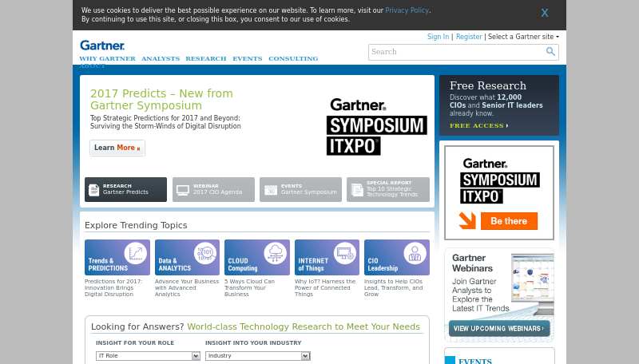Click the document icon on Research tab

point(93,190)
